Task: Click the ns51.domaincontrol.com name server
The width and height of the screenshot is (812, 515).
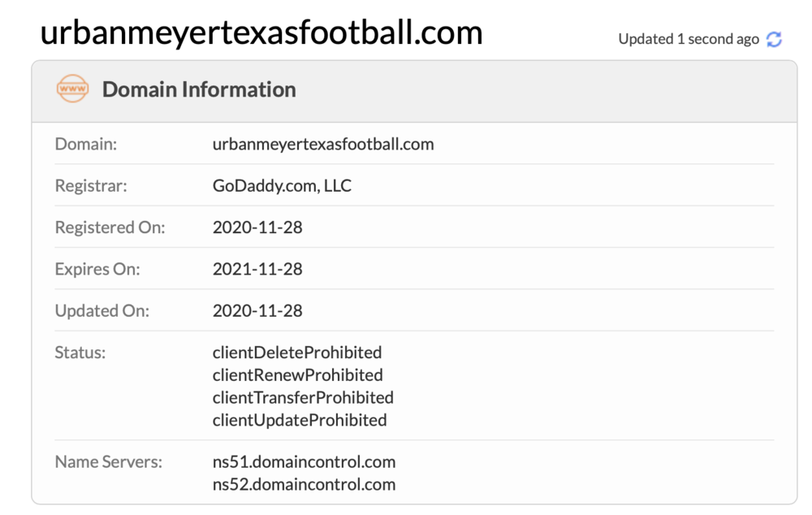Action: pyautogui.click(x=304, y=462)
